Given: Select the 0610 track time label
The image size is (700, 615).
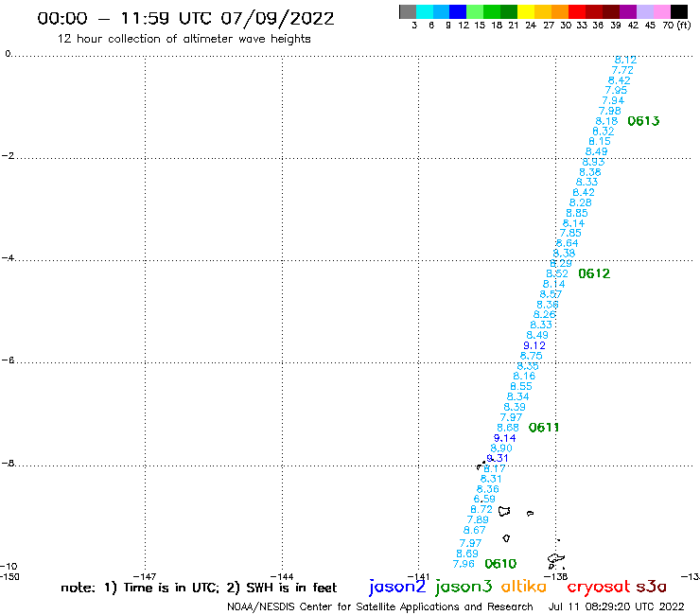Looking at the screenshot, I should [500, 564].
